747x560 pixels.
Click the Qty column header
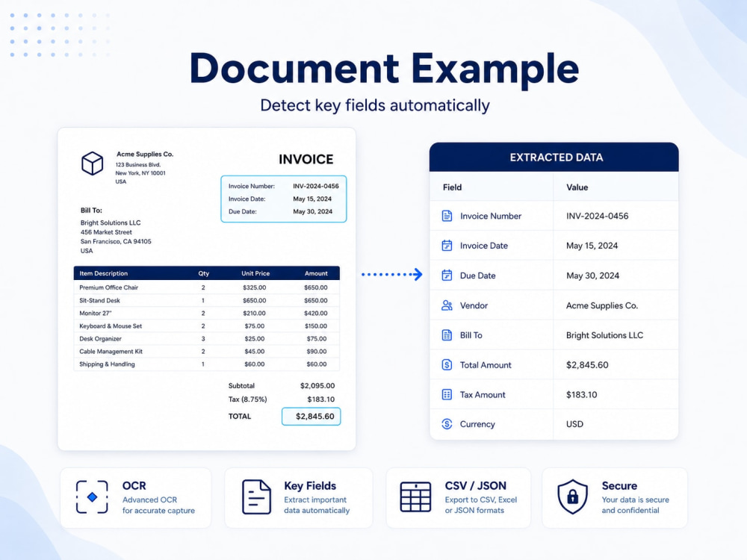pyautogui.click(x=203, y=273)
